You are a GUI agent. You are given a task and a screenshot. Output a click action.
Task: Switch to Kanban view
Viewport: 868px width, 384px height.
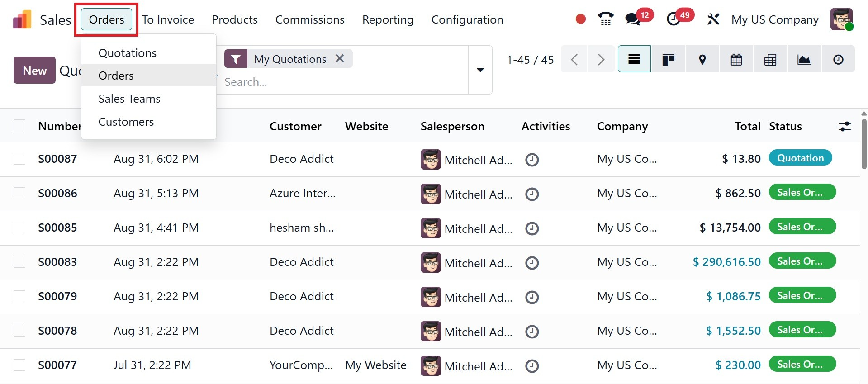coord(668,59)
